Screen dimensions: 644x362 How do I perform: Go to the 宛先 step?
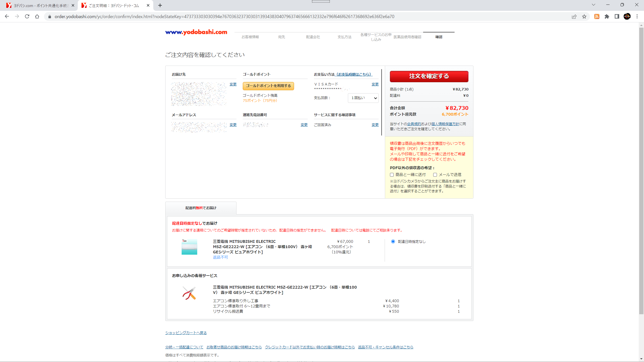(281, 37)
